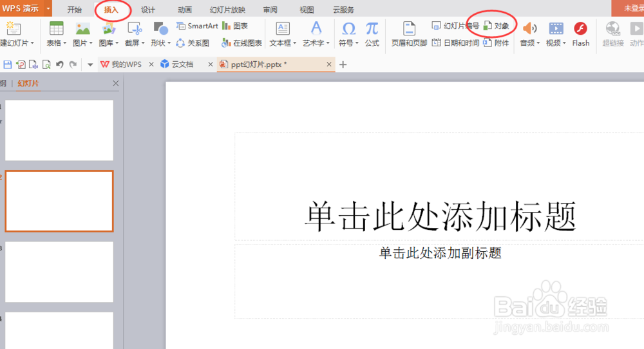The image size is (644, 349).
Task: Switch to 幻灯片放映 tab
Action: (x=227, y=10)
